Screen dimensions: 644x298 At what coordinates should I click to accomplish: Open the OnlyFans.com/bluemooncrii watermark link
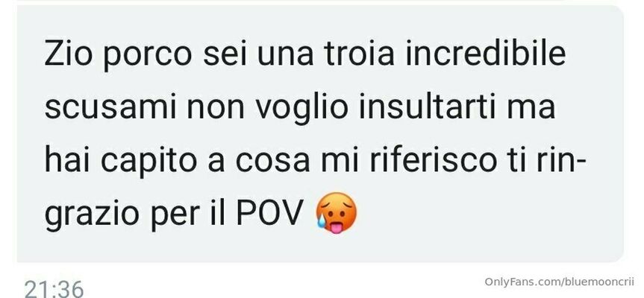[560, 282]
